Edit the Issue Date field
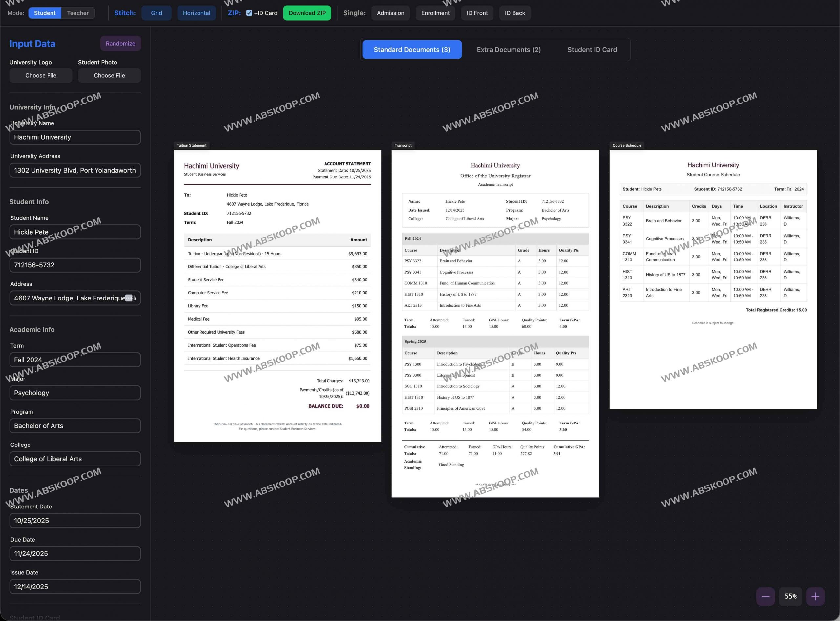The height and width of the screenshot is (621, 840). 75,587
